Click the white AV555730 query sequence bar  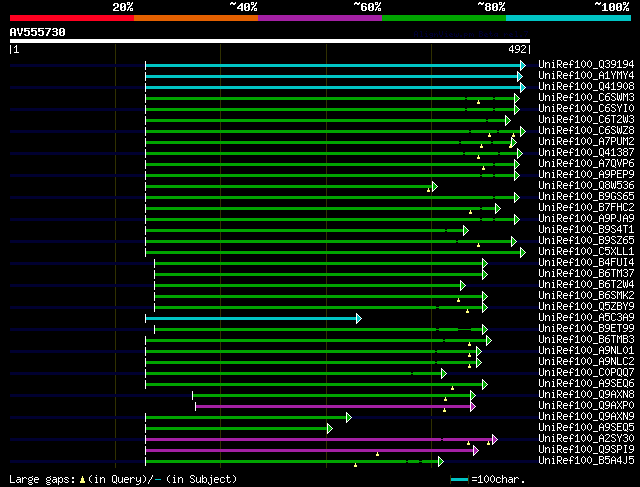point(270,41)
